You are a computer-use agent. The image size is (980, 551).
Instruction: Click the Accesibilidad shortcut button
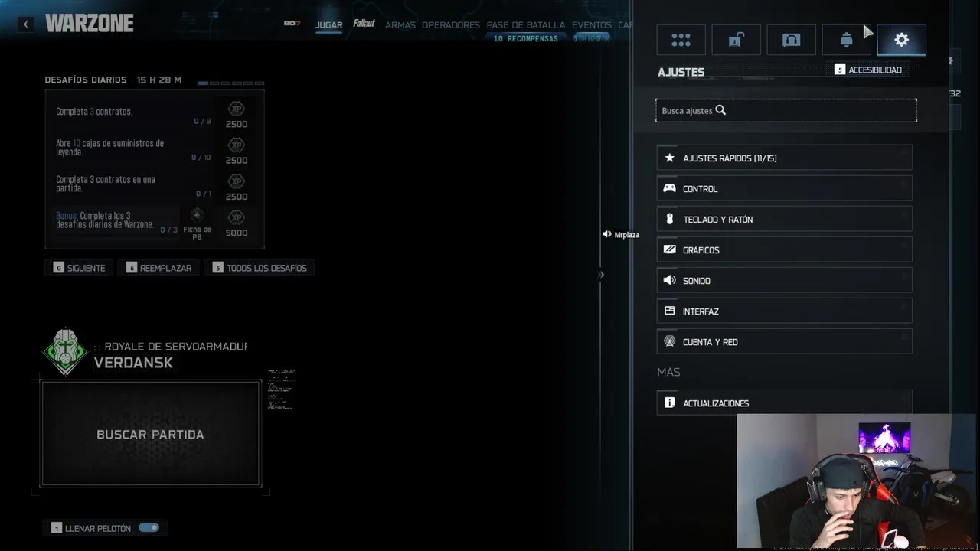pyautogui.click(x=869, y=70)
